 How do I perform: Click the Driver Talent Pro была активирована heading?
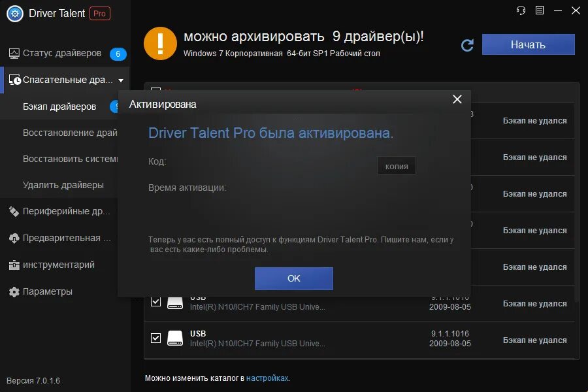click(270, 133)
